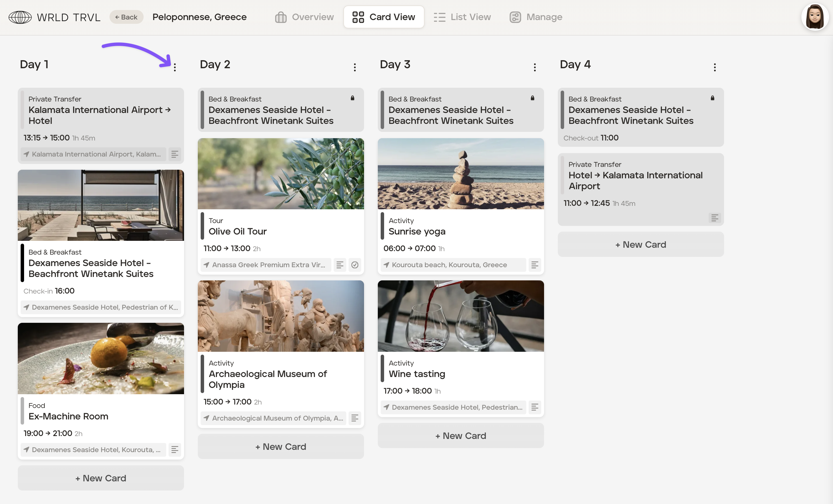Click notes icon on Wine tasting card
Viewport: 833px width, 504px height.
(x=535, y=407)
